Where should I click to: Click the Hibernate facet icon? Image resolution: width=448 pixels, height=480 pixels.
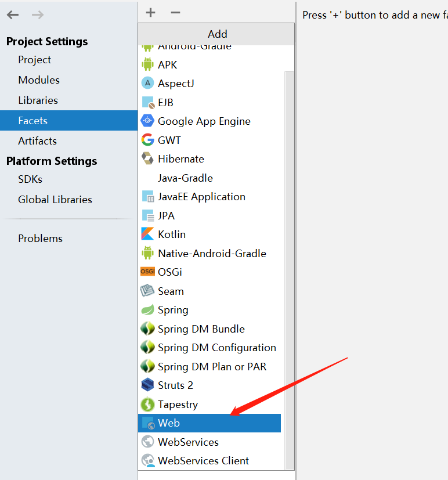tap(147, 159)
